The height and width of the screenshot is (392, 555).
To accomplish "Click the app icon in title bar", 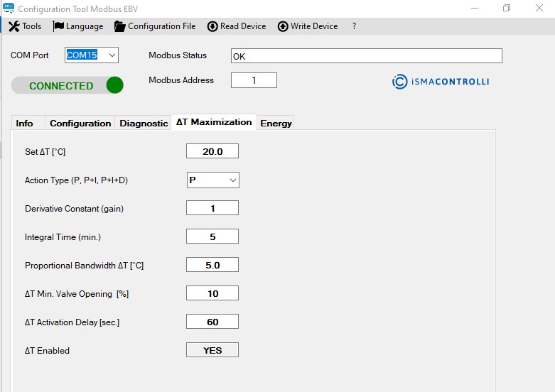I will click(9, 9).
